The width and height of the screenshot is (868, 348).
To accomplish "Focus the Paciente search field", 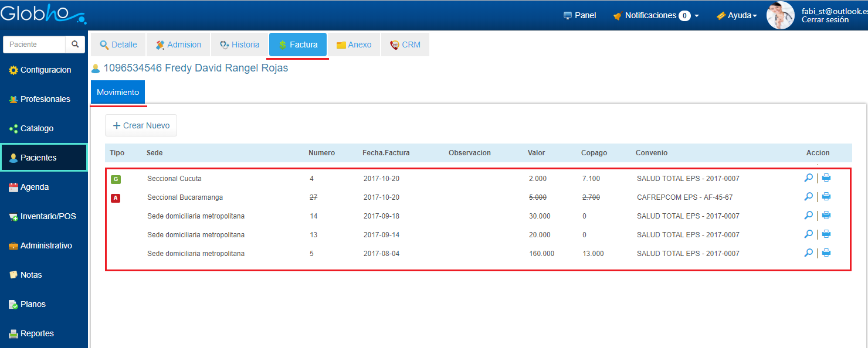I will click(x=35, y=45).
